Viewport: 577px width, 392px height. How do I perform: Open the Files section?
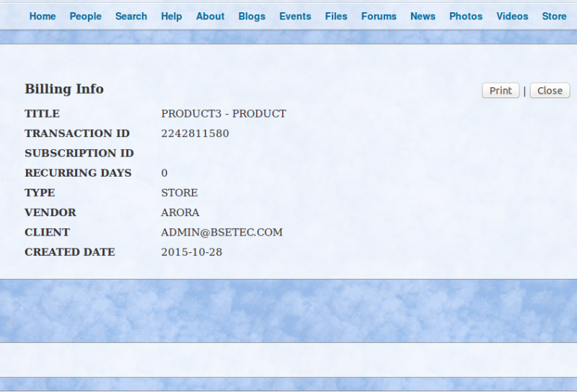(x=336, y=17)
